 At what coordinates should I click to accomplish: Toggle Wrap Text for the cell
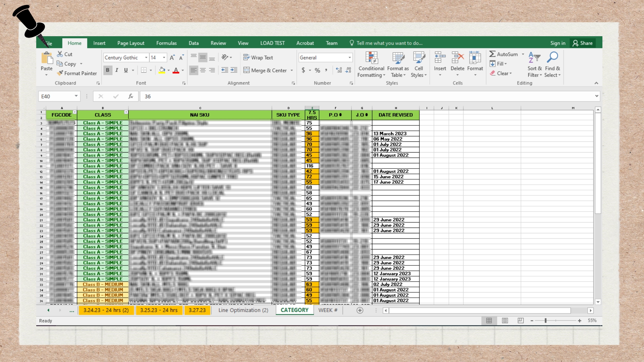[258, 58]
